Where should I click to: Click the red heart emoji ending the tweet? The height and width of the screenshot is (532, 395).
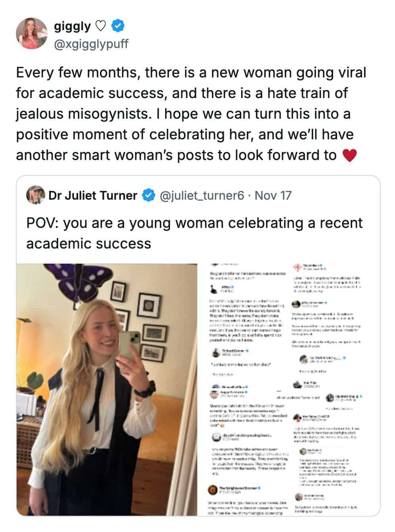coord(349,156)
